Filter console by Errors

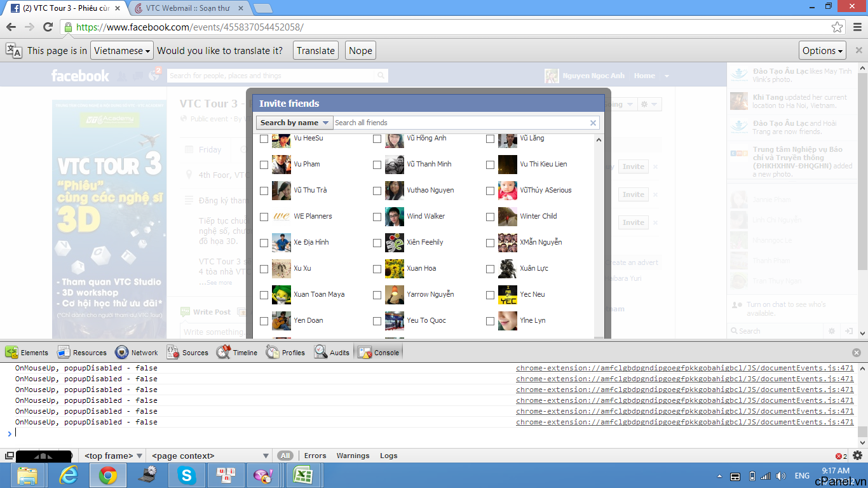(315, 456)
